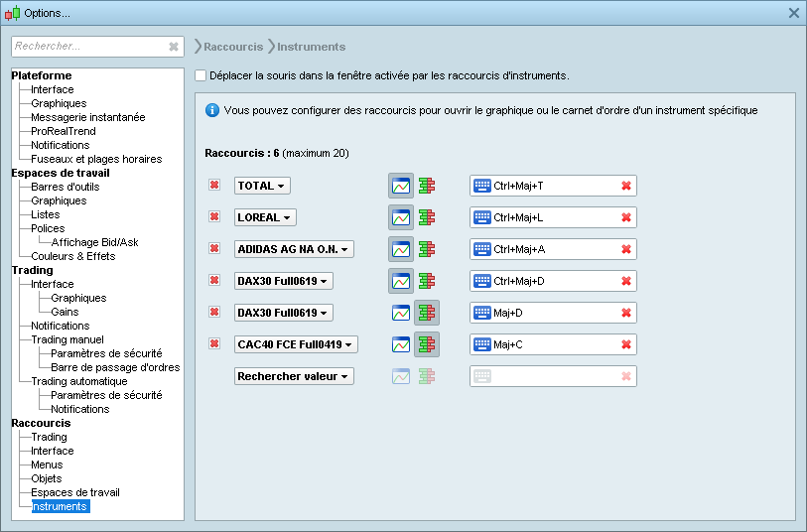Open the TOTAL instrument dropdown
Screen dimensions: 807x532
coord(262,186)
